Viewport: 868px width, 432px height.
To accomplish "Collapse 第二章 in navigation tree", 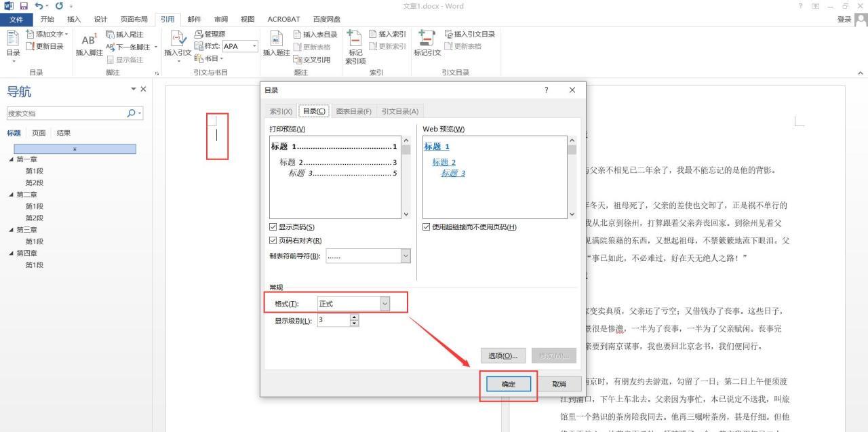I will tap(12, 195).
